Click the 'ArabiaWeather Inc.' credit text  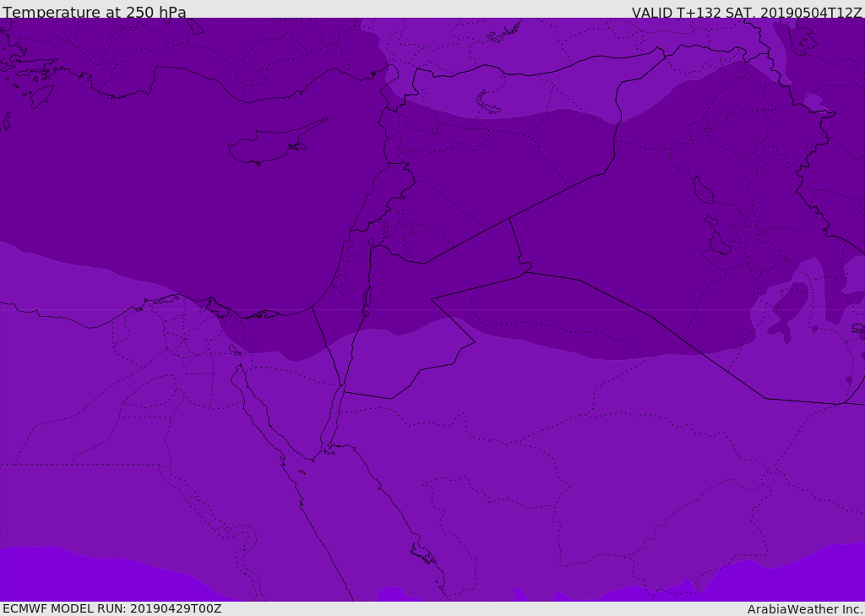click(x=805, y=609)
